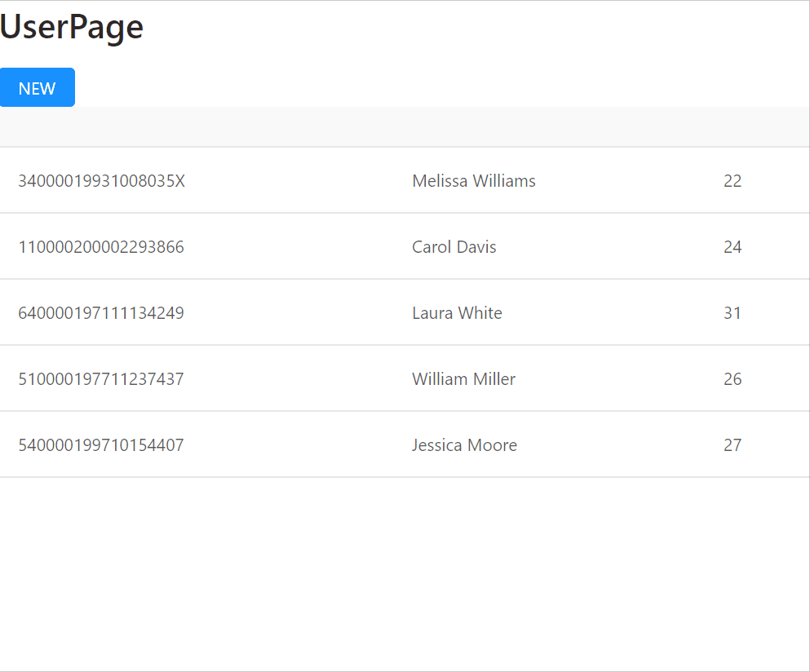The image size is (810, 672).
Task: Click age 26 in William Miller row
Action: coord(733,379)
